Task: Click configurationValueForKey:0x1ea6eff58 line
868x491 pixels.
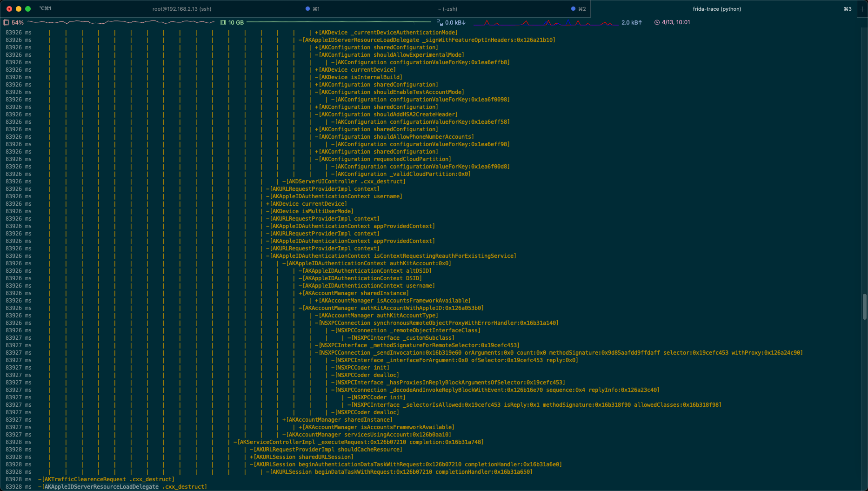Action: pos(421,122)
